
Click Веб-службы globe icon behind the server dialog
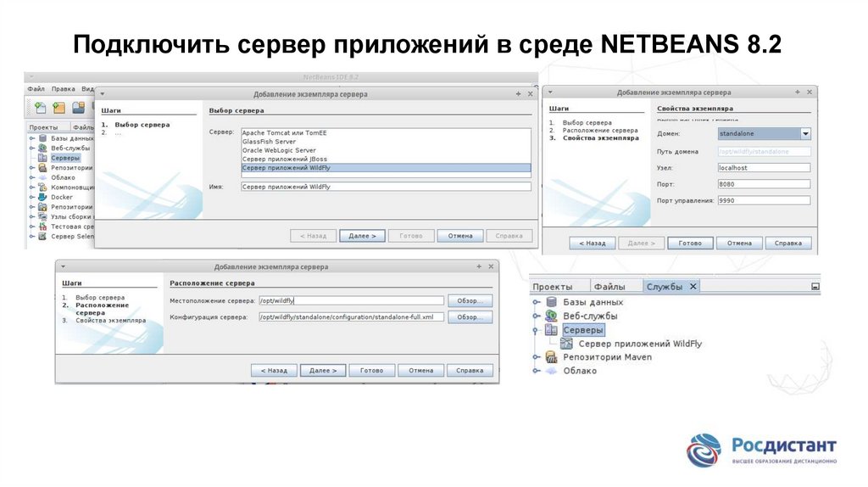tap(42, 148)
